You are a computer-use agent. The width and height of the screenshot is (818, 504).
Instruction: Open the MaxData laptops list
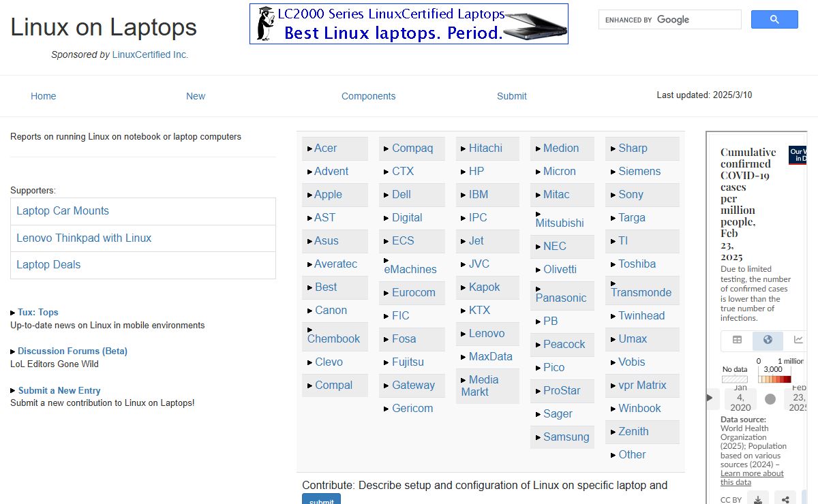pos(491,357)
